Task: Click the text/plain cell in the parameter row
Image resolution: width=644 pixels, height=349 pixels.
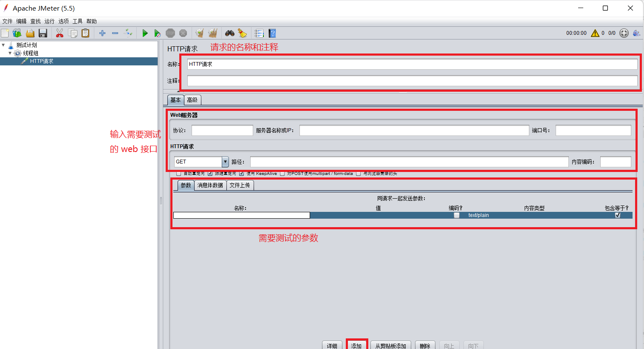Action: click(479, 215)
